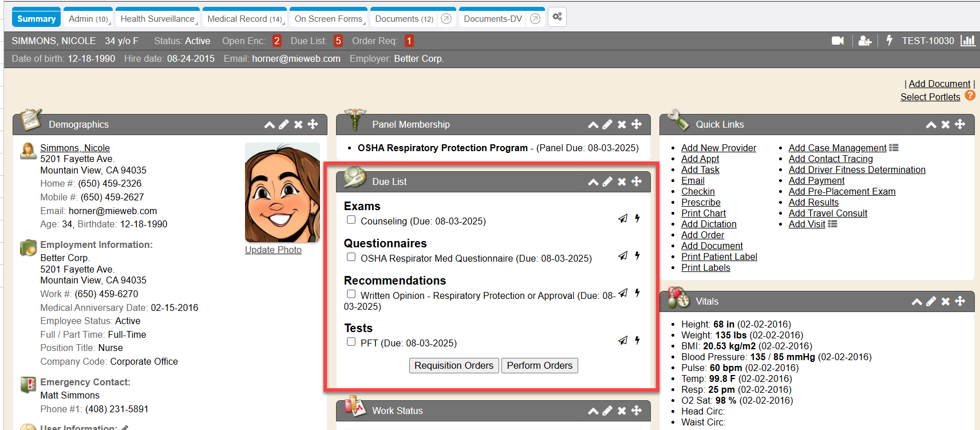
Task: Collapse the Work Status portlet
Action: coord(593,411)
